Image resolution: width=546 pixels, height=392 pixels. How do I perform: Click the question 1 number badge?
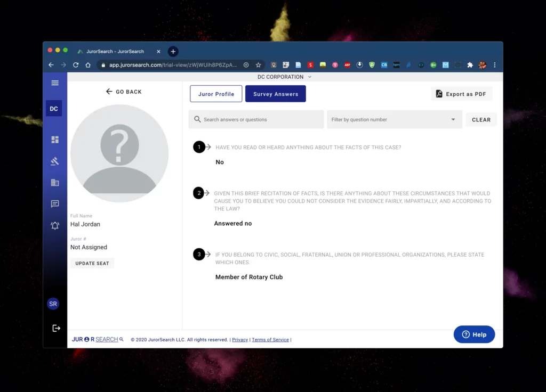pos(199,147)
